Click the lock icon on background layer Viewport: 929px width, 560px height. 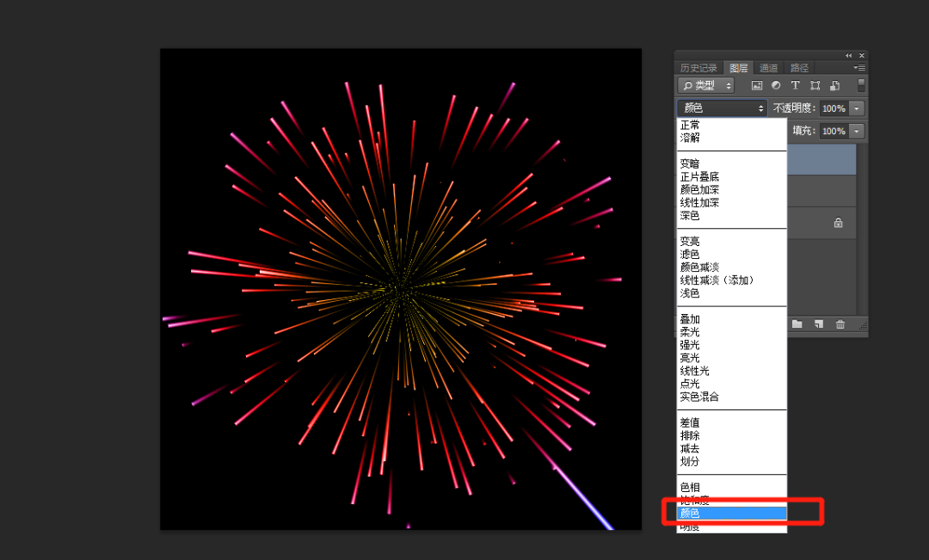pyautogui.click(x=839, y=223)
